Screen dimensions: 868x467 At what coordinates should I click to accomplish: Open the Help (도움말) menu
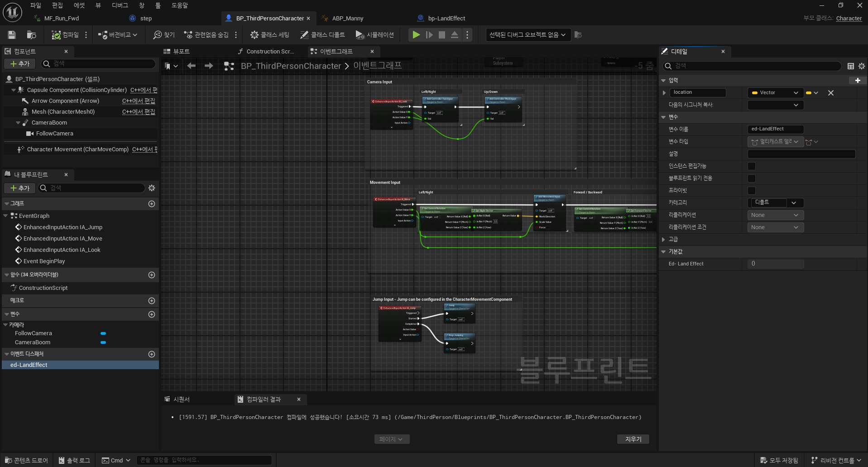pos(180,5)
